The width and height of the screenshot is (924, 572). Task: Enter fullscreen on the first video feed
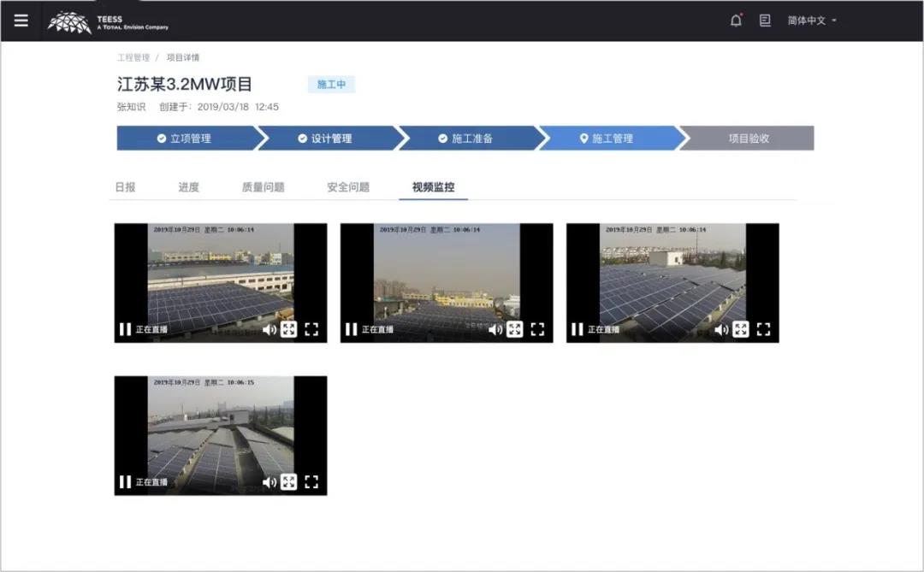point(311,329)
